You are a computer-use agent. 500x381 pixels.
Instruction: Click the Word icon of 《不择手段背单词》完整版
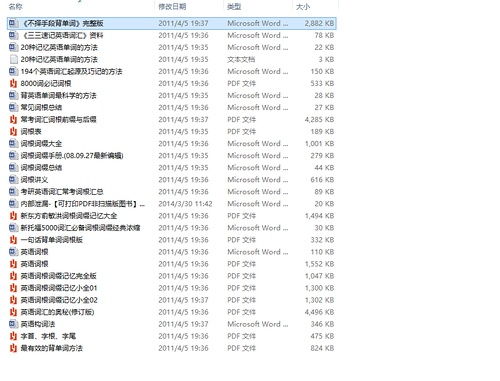point(13,23)
